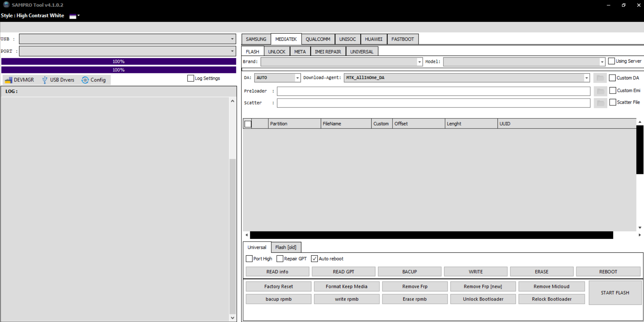The width and height of the screenshot is (644, 322).
Task: Switch to the SAMSUNG tab
Action: click(256, 39)
